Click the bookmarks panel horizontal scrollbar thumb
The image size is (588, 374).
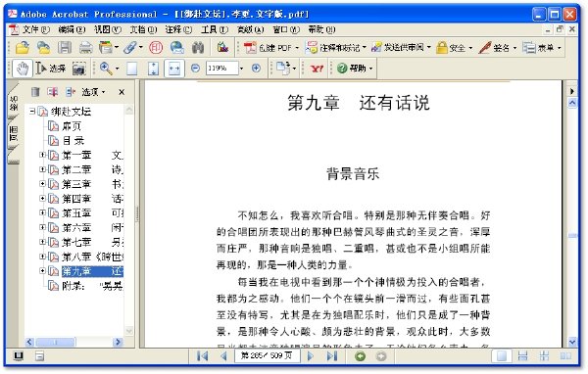(56, 342)
